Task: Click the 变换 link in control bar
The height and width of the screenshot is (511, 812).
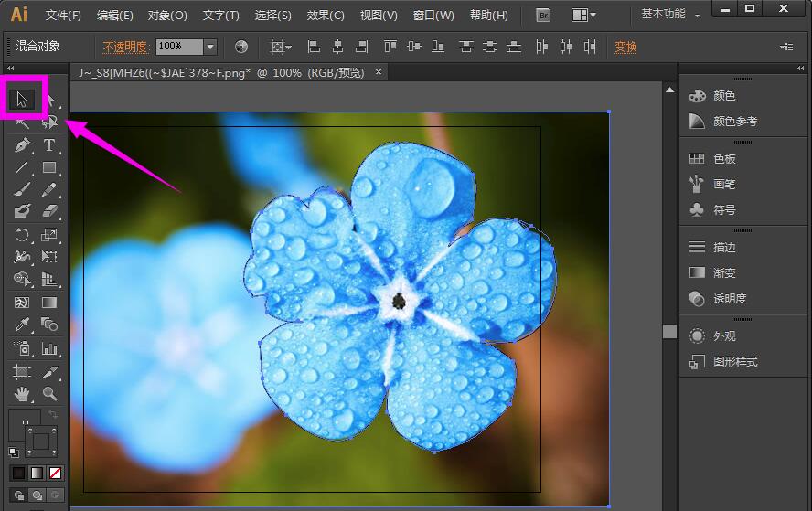Action: [625, 48]
